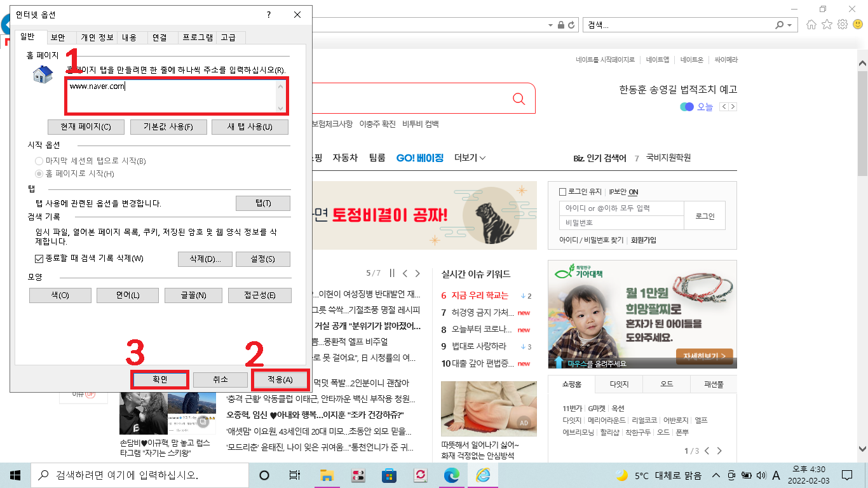Screen dimensions: 868x488
Task: Click the red Nate search magnifier icon
Action: tap(519, 98)
